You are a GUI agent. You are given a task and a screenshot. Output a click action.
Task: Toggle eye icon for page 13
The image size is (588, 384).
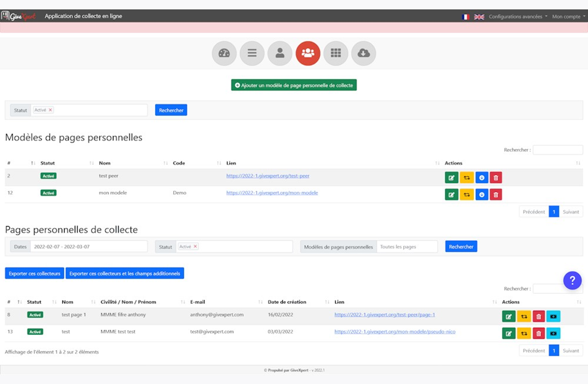tap(553, 333)
